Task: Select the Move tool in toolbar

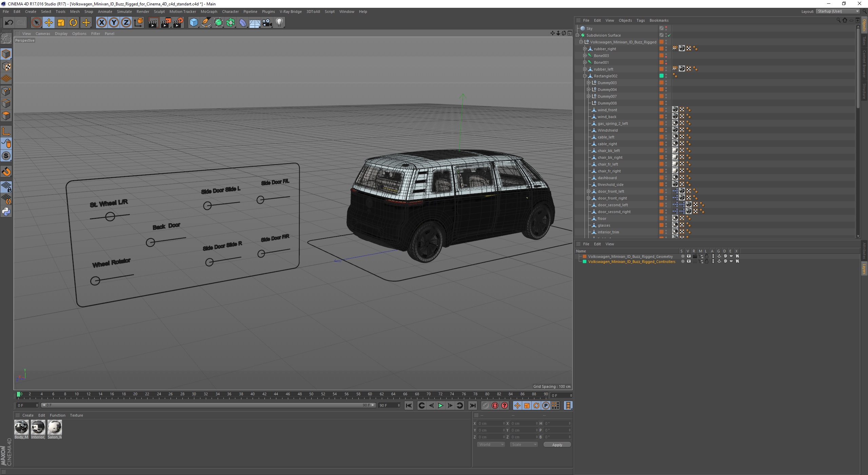Action: click(x=48, y=22)
